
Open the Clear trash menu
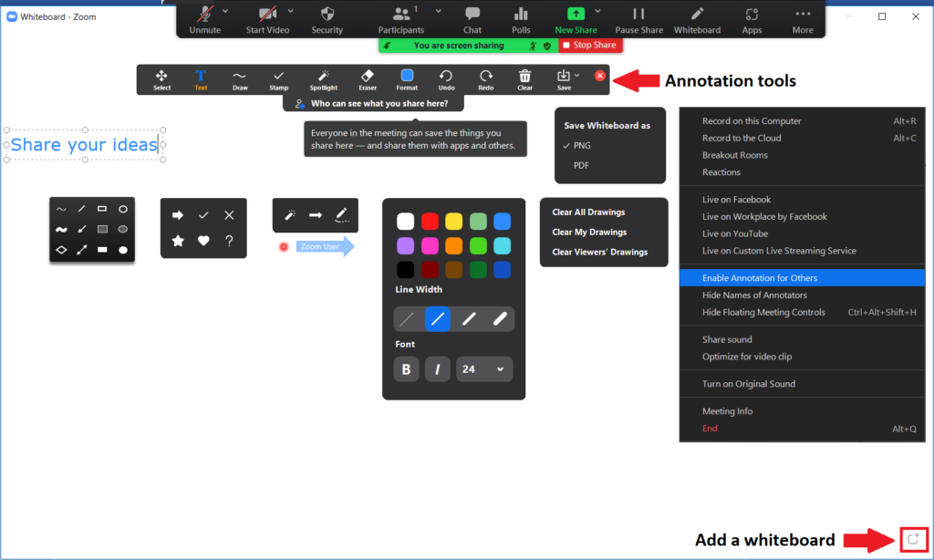coord(524,80)
